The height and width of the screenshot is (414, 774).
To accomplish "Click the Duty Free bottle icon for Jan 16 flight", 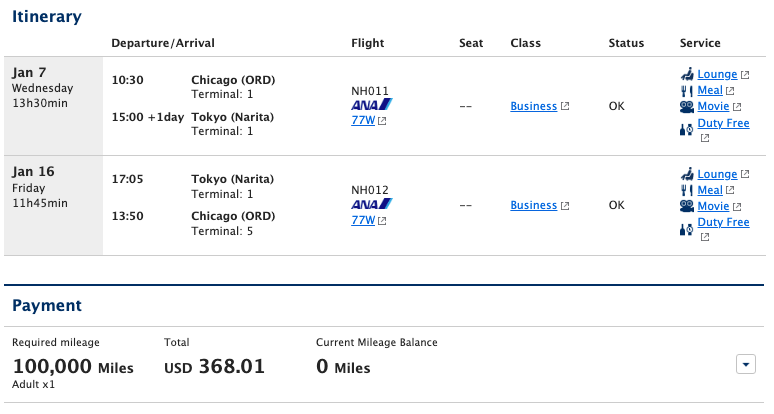I will (687, 227).
